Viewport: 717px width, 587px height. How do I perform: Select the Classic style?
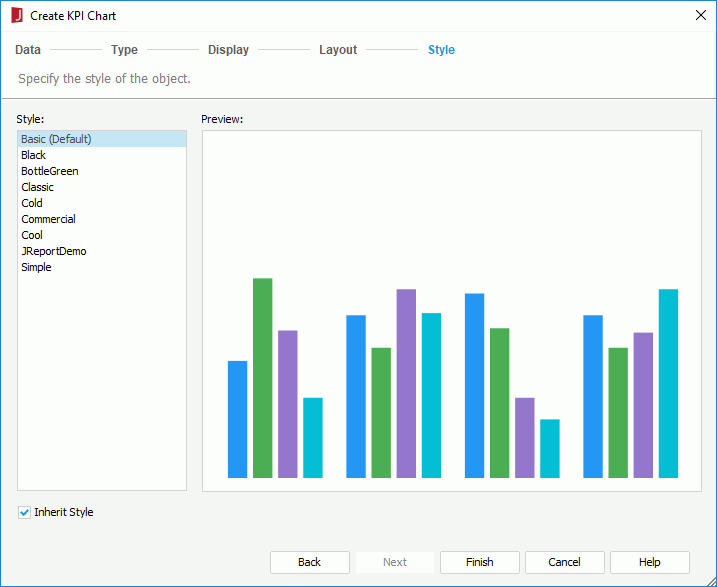[102, 187]
